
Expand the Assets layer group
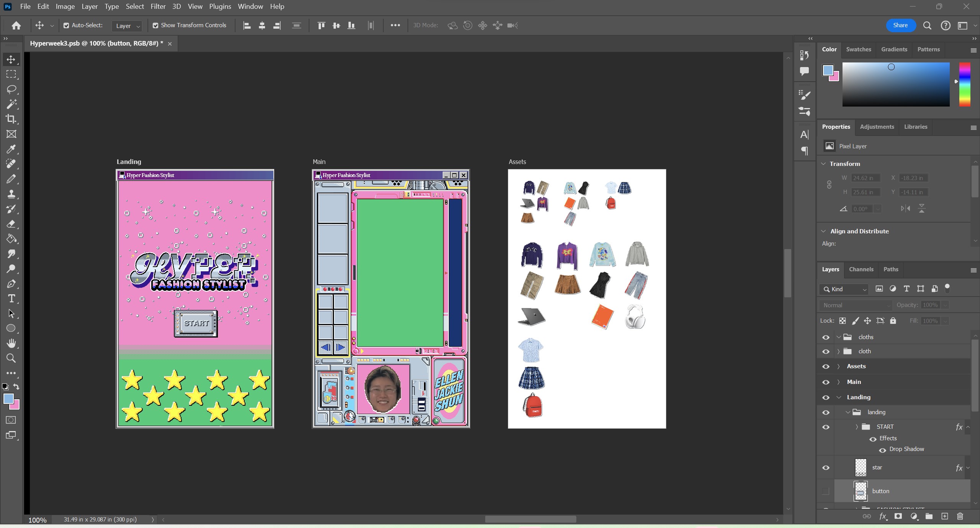[x=839, y=366]
